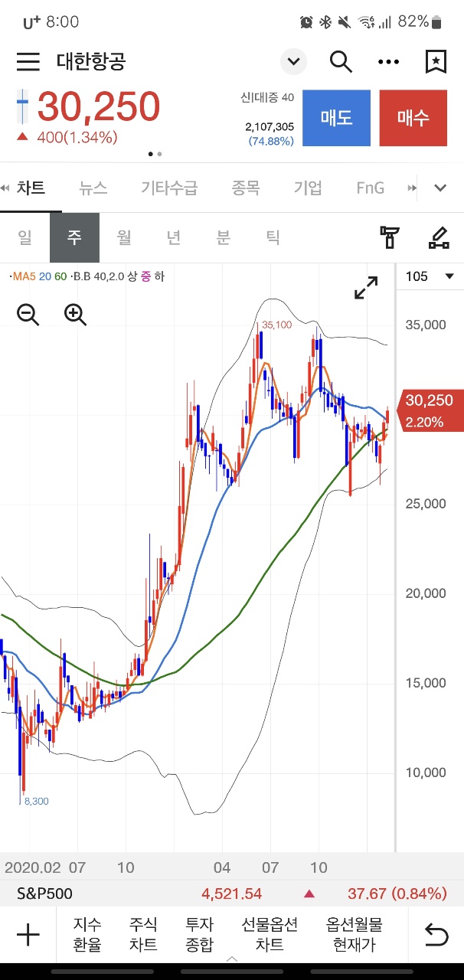
Task: Expand the stock selector dropdown chevron
Action: (293, 61)
